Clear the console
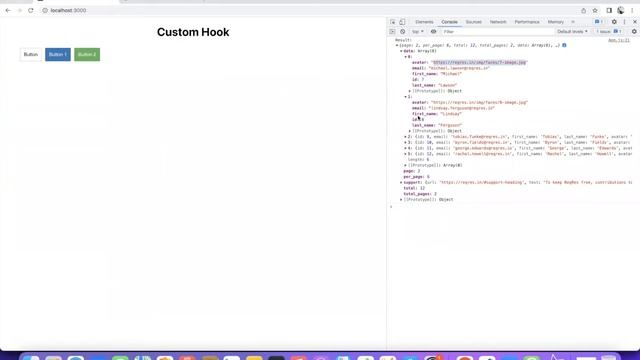 402,31
